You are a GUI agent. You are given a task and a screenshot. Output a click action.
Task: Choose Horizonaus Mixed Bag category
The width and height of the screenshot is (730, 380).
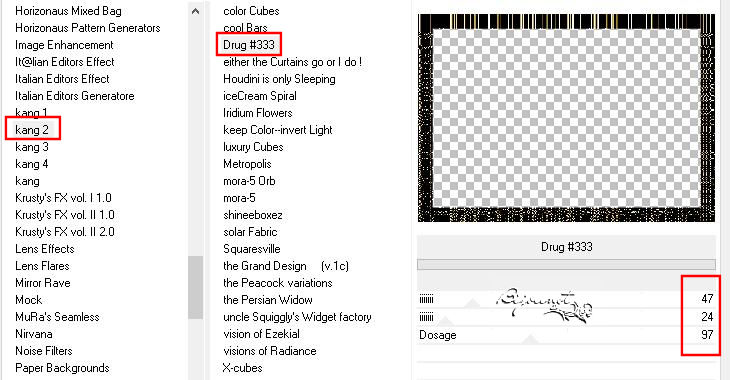tap(68, 11)
